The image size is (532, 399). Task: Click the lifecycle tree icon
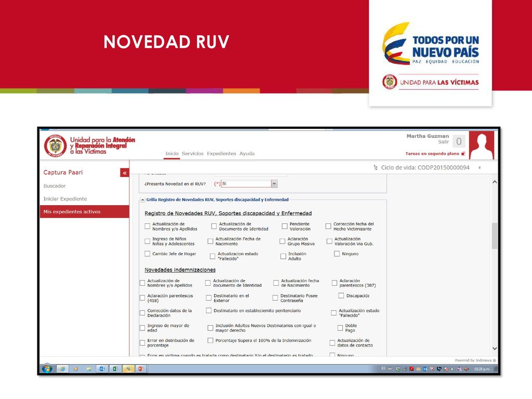[x=375, y=168]
